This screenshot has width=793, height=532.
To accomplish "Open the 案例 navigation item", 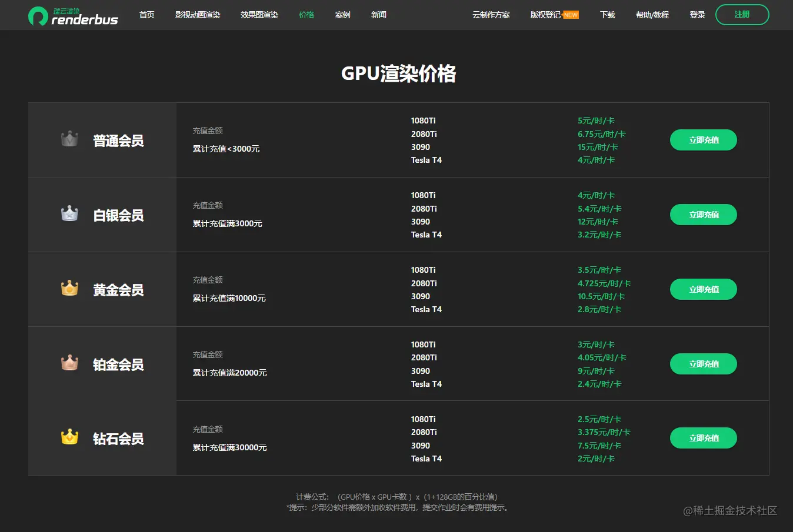I will tap(342, 15).
